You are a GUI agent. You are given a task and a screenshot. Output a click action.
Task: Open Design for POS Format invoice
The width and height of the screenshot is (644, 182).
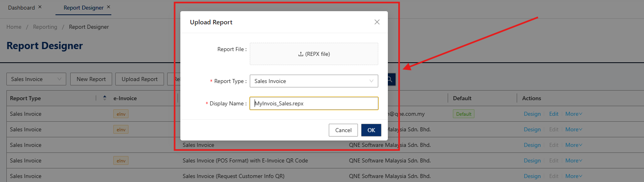pyautogui.click(x=532, y=160)
